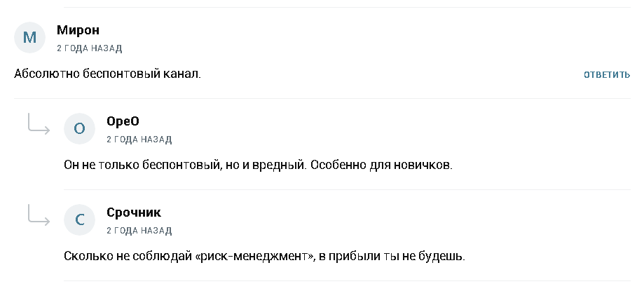The image size is (644, 284).
Task: Click Срочник's avatar with letter C
Action: (x=79, y=220)
